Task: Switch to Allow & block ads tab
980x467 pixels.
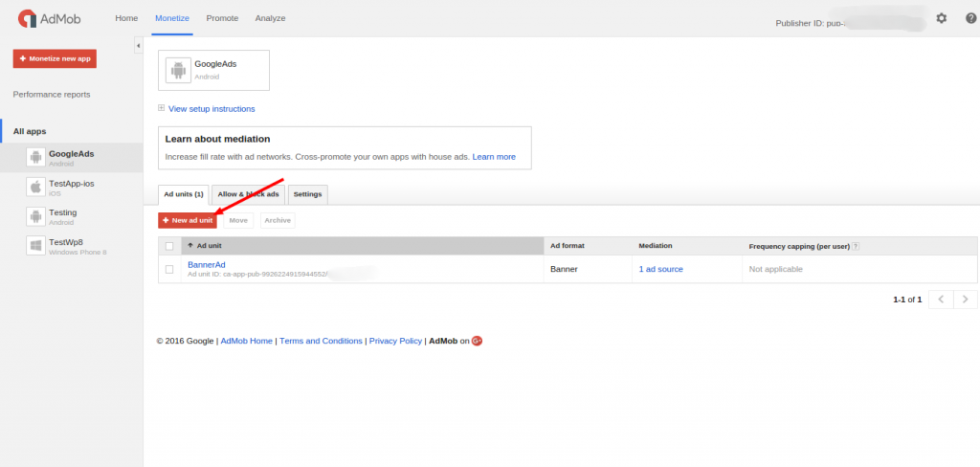Action: click(x=248, y=194)
